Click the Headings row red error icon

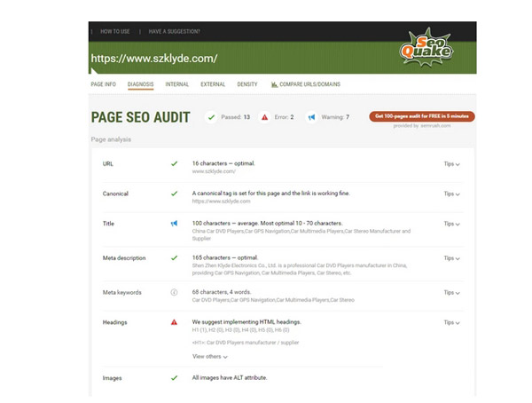pyautogui.click(x=174, y=322)
